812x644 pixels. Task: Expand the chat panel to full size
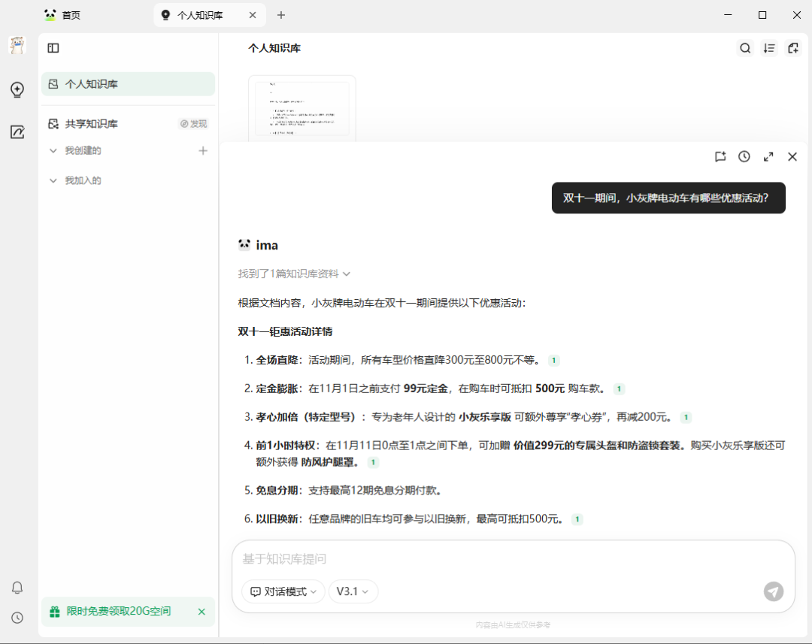tap(768, 157)
